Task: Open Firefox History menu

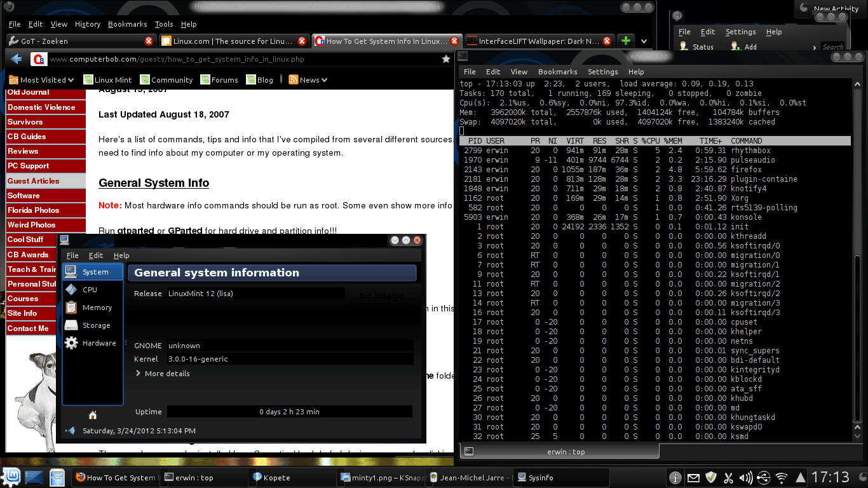Action: point(88,24)
